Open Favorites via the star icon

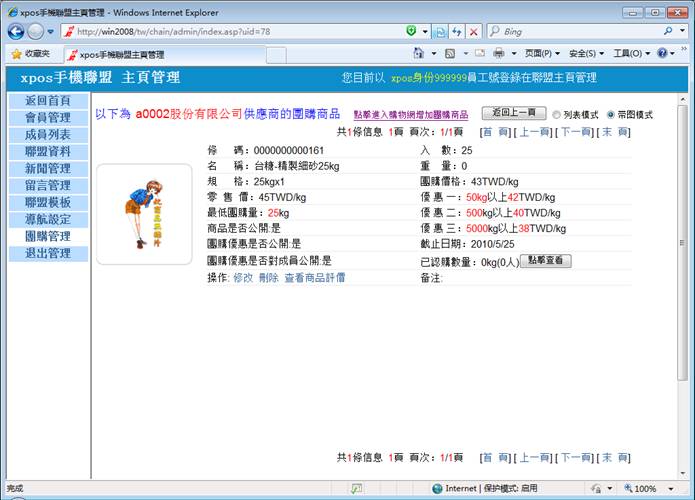coord(30,54)
